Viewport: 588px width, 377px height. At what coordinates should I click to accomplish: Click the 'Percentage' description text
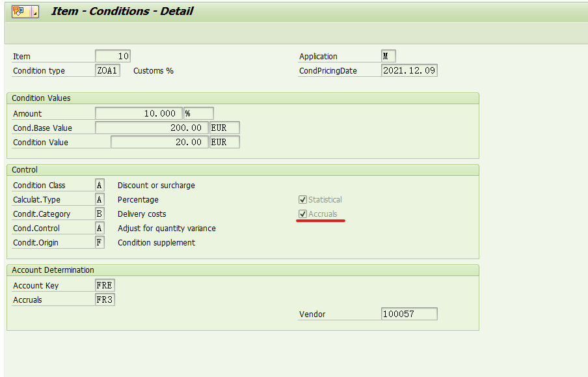(138, 200)
